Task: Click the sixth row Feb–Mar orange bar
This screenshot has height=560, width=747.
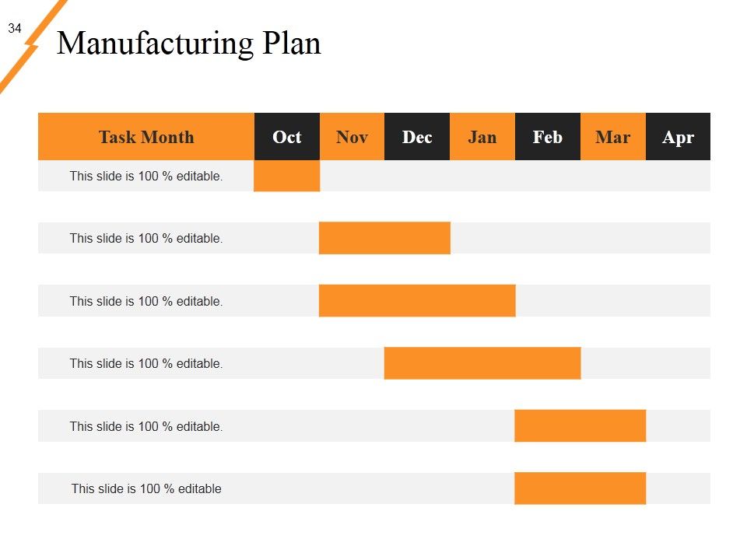Action: [x=580, y=488]
